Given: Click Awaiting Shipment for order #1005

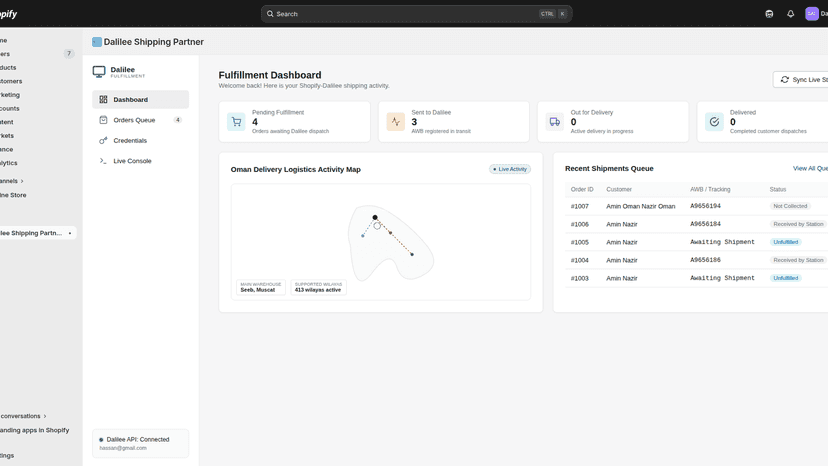Looking at the screenshot, I should pyautogui.click(x=722, y=242).
